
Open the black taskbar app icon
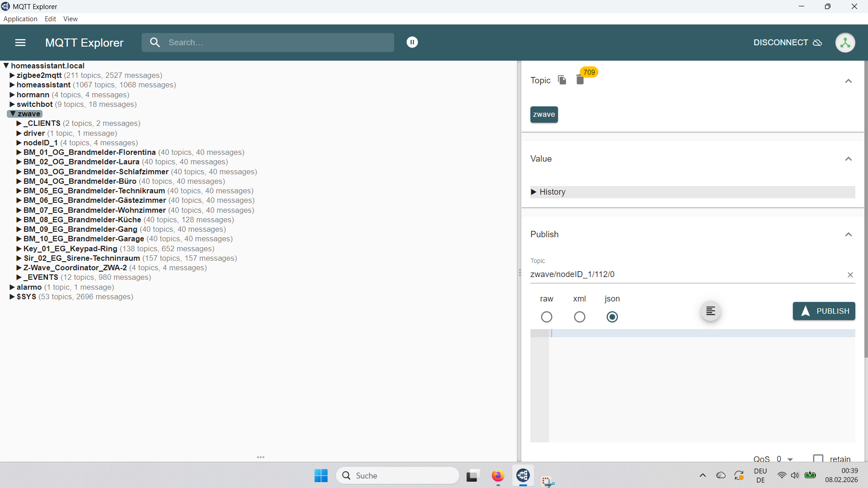click(x=472, y=476)
